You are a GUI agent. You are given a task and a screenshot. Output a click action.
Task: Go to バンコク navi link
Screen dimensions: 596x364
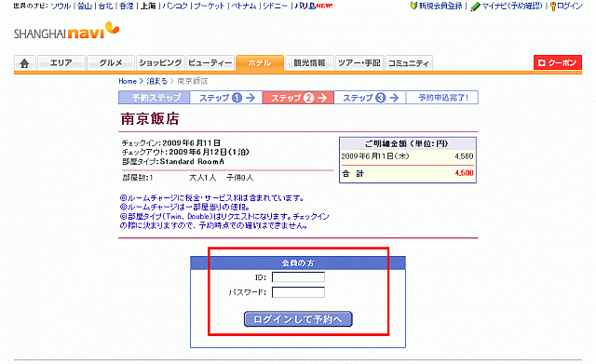(x=175, y=7)
